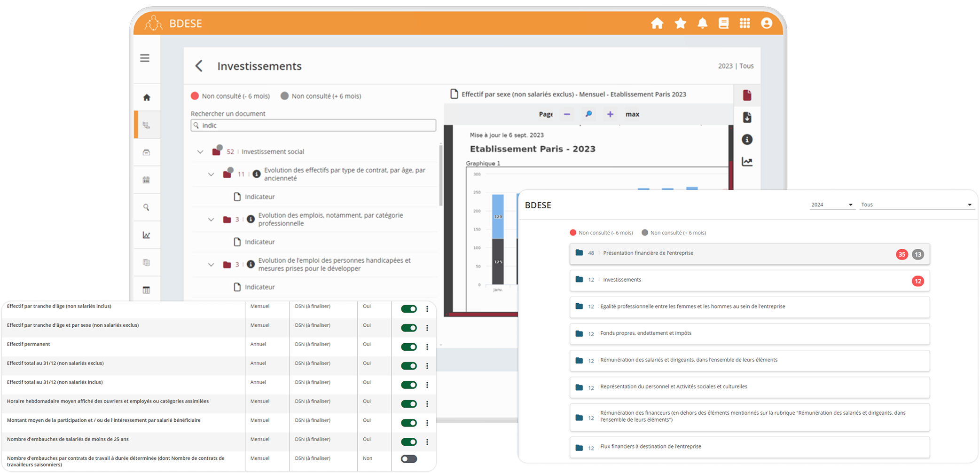980x473 pixels.
Task: Open notifications bell icon
Action: pyautogui.click(x=702, y=24)
